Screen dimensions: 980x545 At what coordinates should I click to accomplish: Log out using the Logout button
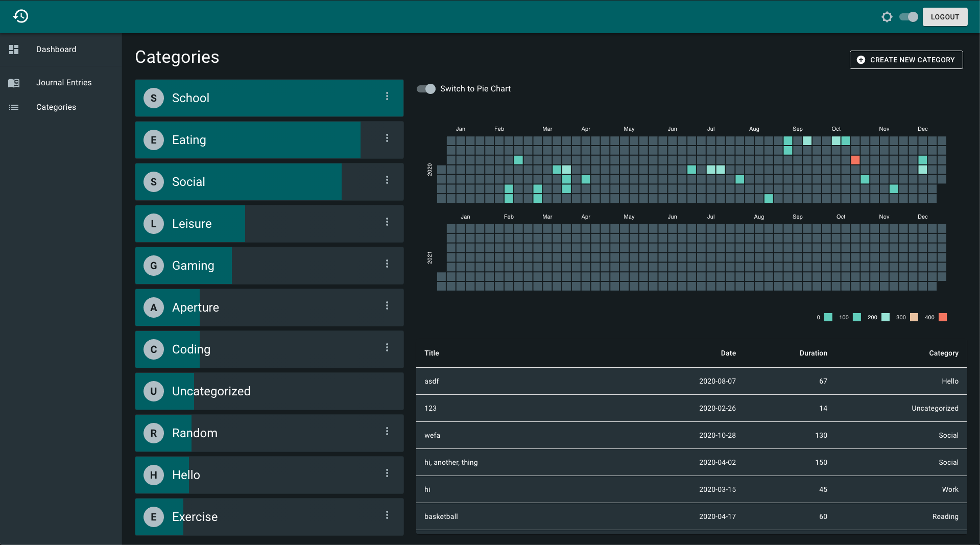coord(945,17)
